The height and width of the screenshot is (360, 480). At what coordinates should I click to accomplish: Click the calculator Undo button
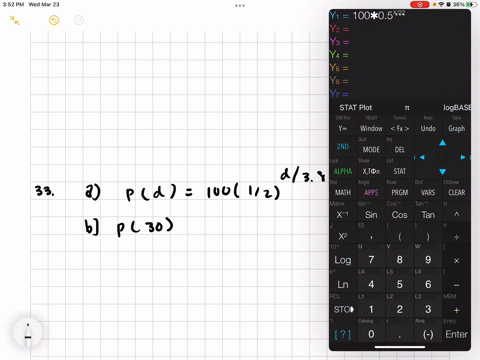coord(428,128)
